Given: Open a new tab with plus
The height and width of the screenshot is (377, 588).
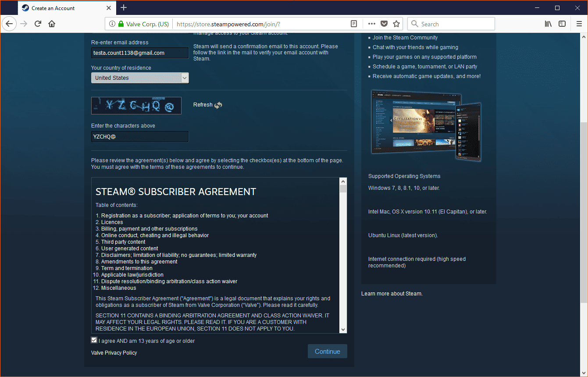Looking at the screenshot, I should tap(124, 8).
